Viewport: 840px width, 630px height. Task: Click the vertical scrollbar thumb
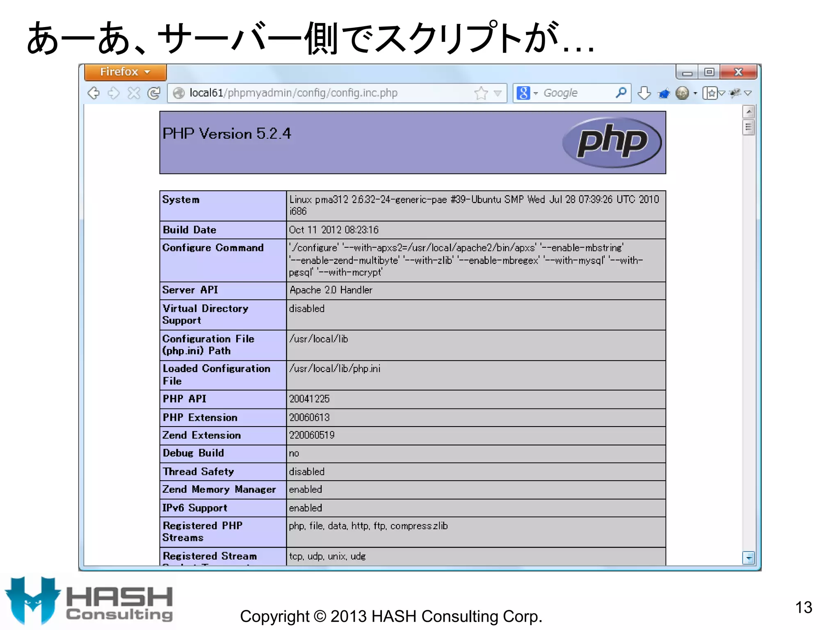point(749,127)
